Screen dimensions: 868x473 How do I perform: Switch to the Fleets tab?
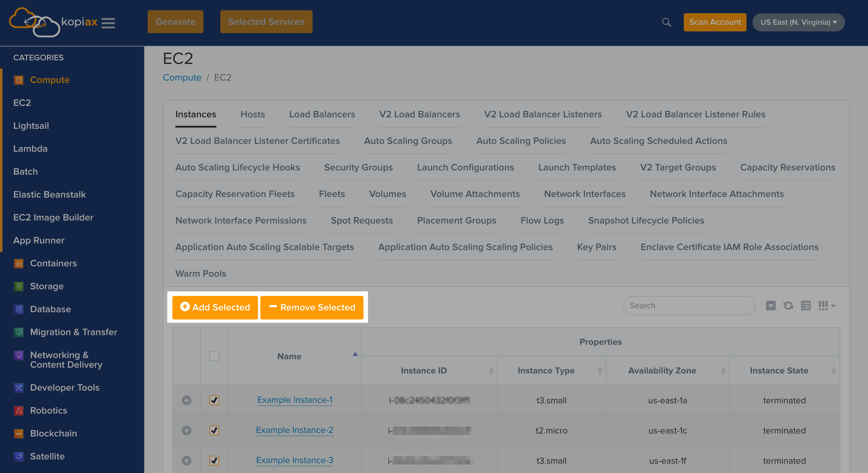pos(332,194)
